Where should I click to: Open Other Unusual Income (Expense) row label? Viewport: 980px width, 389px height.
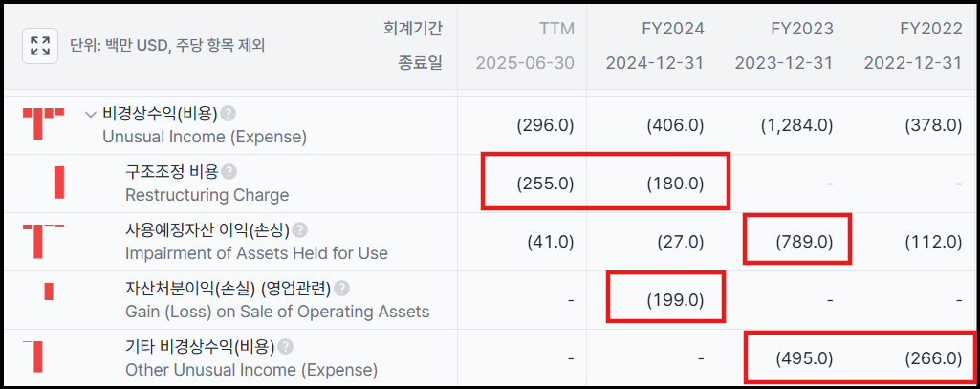tap(250, 369)
